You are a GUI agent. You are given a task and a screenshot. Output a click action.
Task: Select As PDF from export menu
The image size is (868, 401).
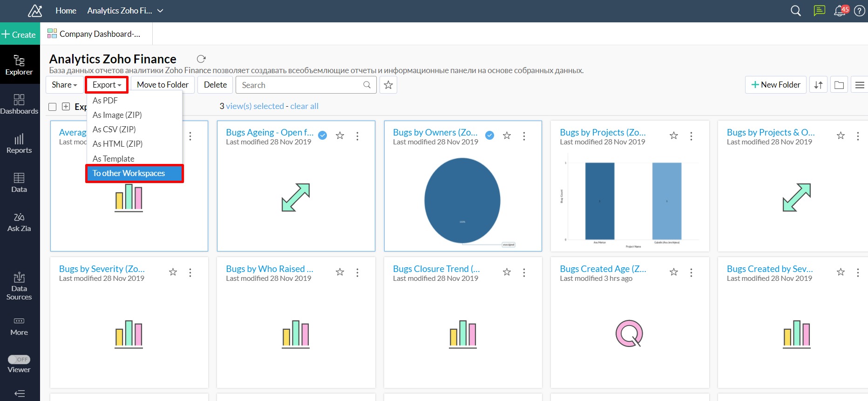pos(105,101)
